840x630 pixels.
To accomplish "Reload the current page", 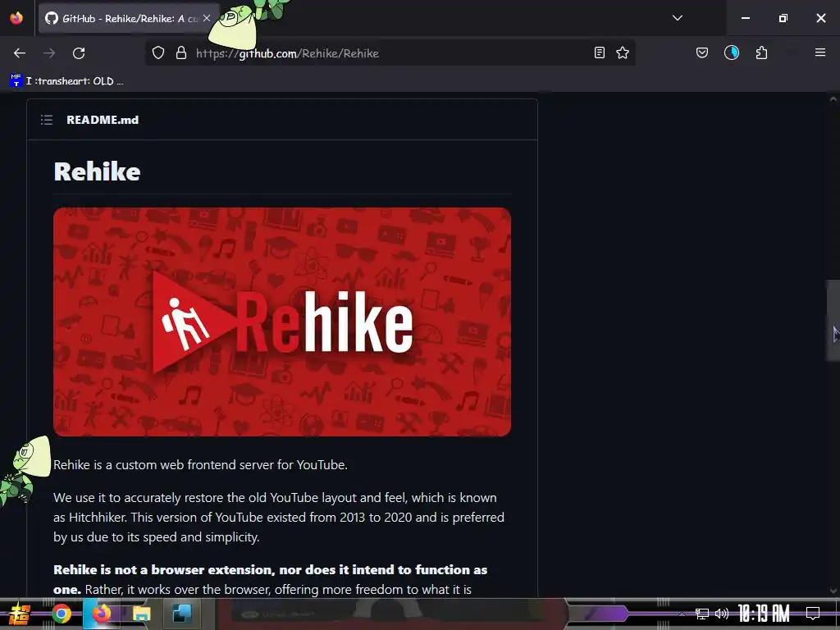I will tap(79, 53).
